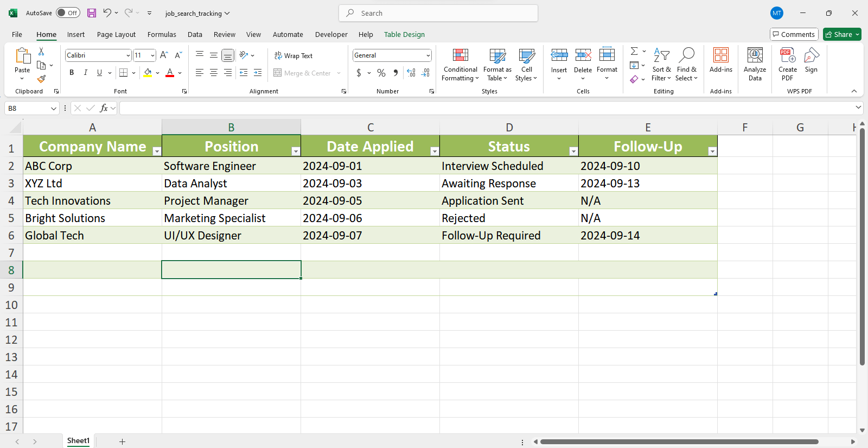Screen dimensions: 868x448
Task: Select cell containing Interview Scheduled
Action: [509, 166]
